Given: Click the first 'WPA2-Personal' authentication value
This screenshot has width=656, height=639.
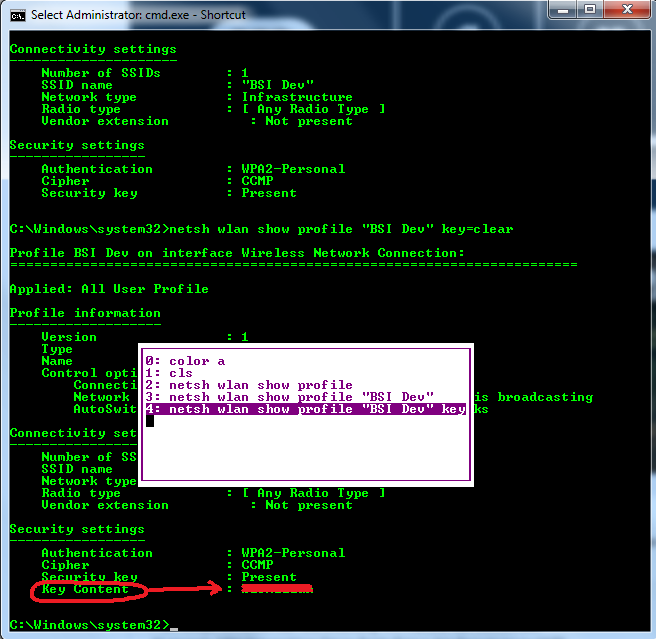Looking at the screenshot, I should tap(293, 169).
